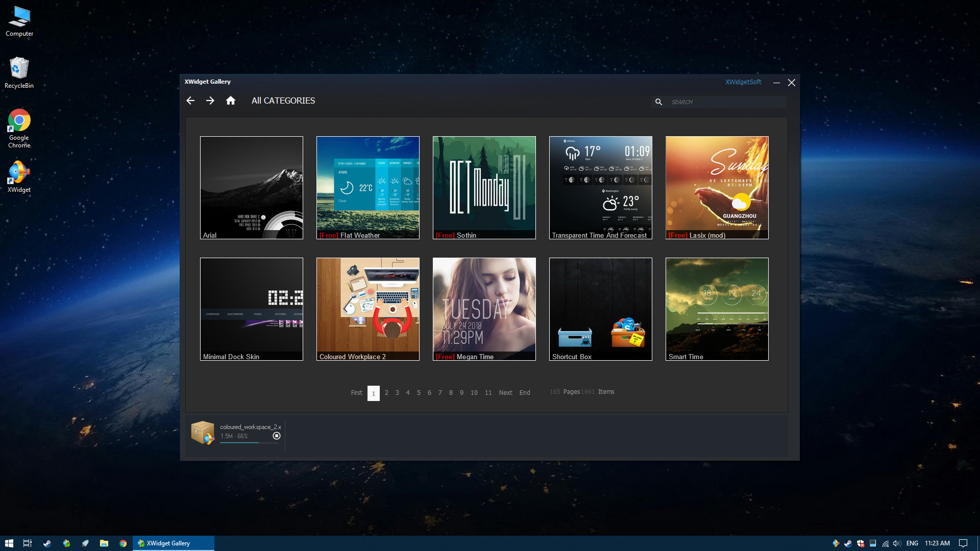This screenshot has height=551, width=980.
Task: Click forward navigation arrow button
Action: (211, 101)
